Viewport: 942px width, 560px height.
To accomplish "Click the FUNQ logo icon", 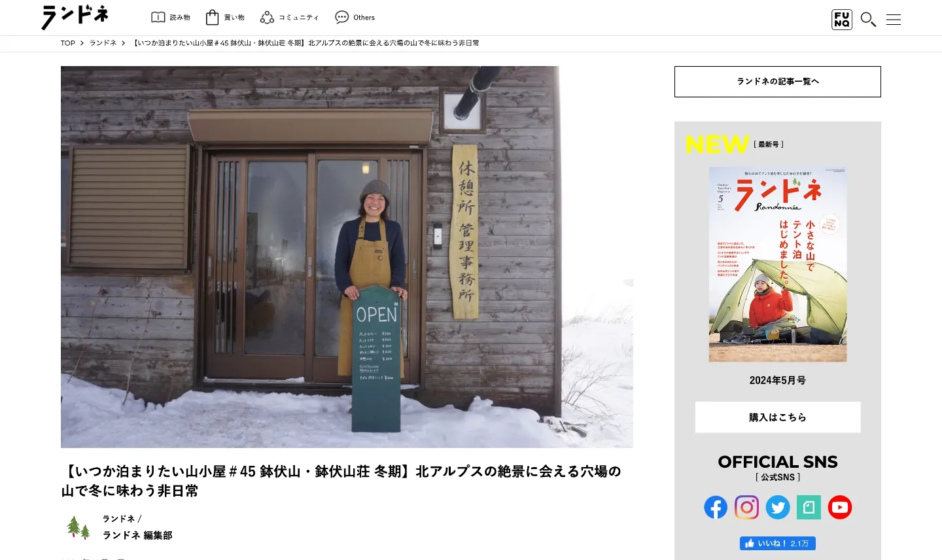I will tap(842, 19).
